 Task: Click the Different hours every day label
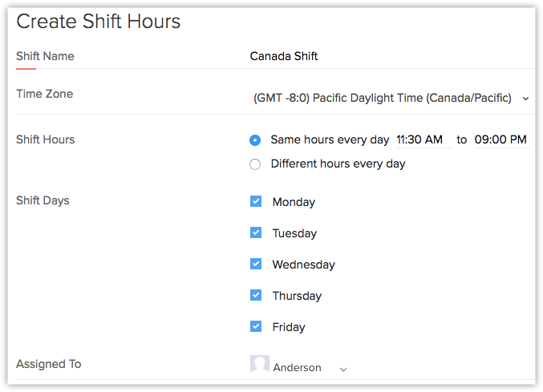point(338,164)
